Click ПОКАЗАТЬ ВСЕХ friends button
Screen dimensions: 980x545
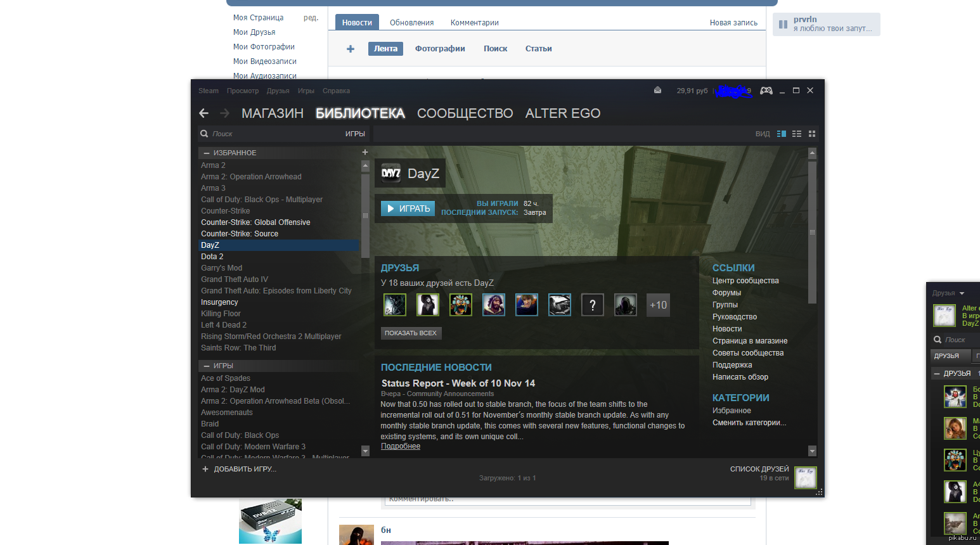pyautogui.click(x=410, y=333)
